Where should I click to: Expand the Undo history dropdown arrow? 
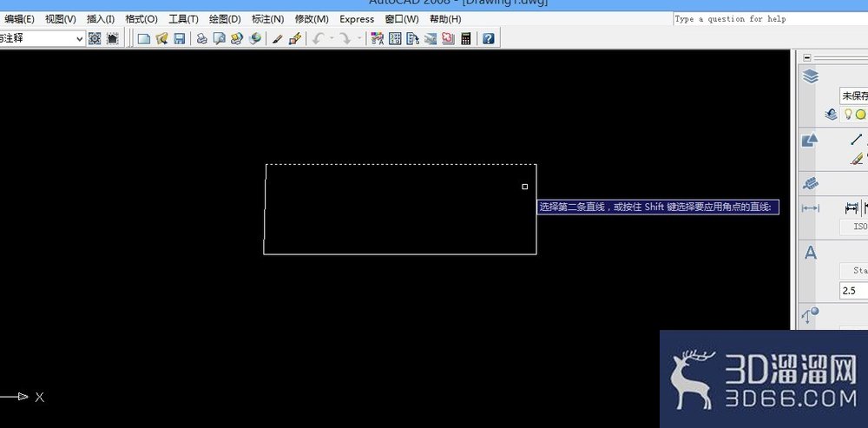pyautogui.click(x=332, y=38)
